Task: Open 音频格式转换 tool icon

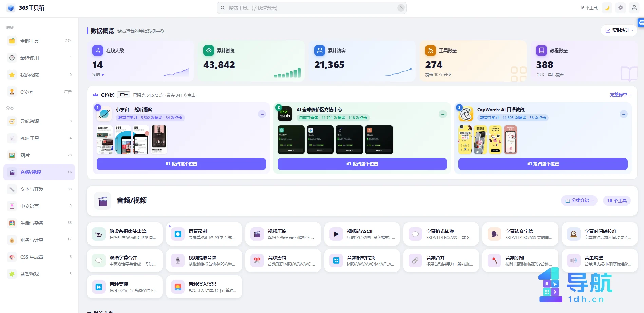Action: tap(336, 260)
